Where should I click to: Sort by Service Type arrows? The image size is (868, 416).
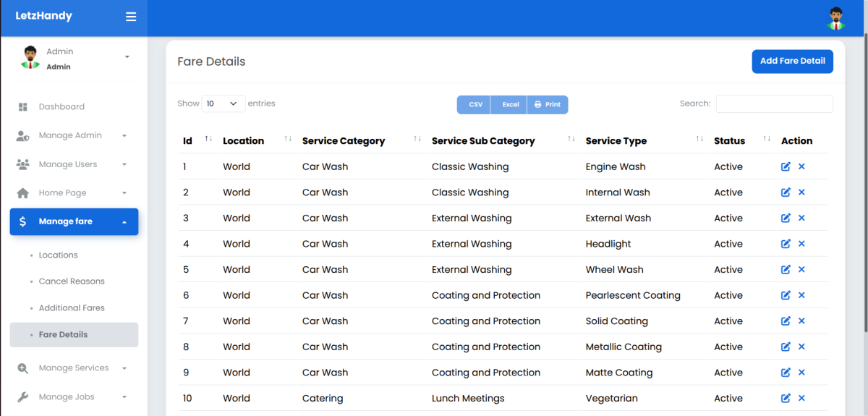[699, 139]
